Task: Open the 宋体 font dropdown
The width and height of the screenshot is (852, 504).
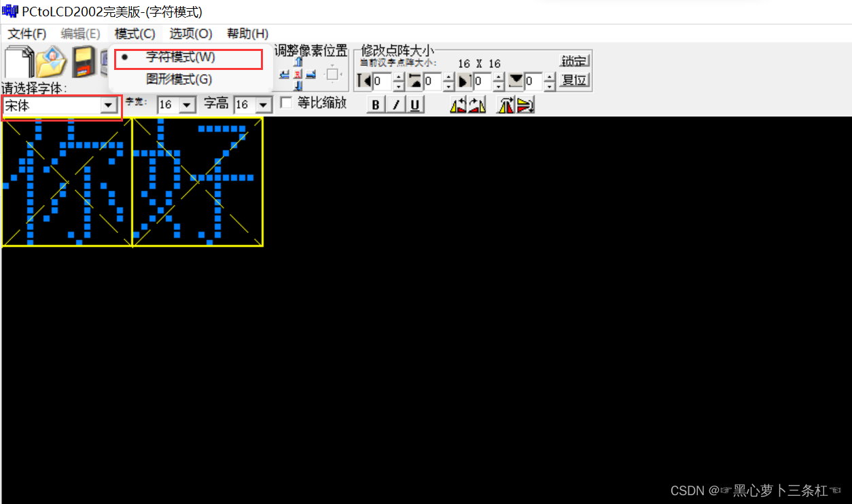Action: point(109,107)
